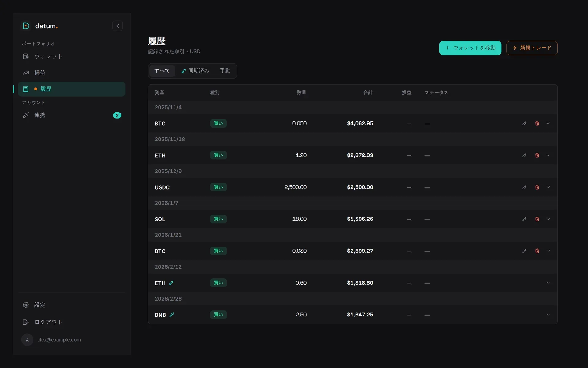Click the 2025/11/18 date group row
This screenshot has width=588, height=368.
point(352,139)
